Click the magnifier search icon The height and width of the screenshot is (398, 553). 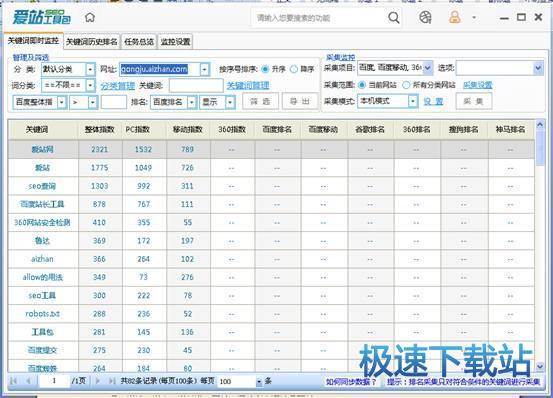[x=394, y=17]
